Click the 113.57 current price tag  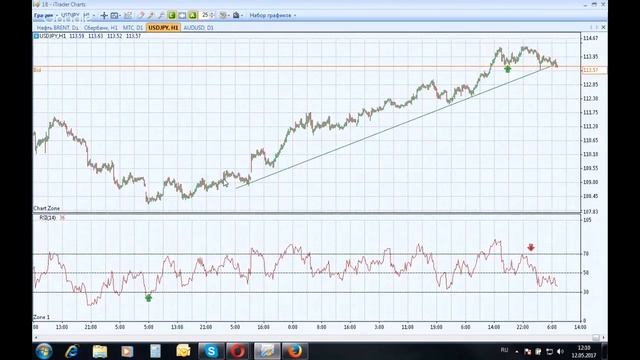pos(593,70)
